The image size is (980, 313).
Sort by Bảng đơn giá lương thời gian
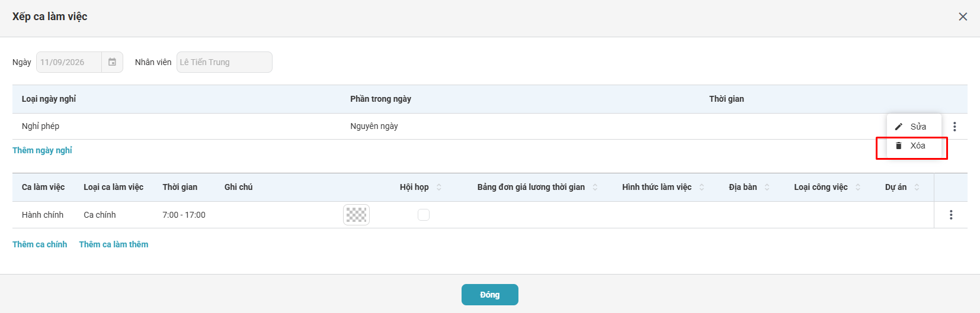pos(595,187)
